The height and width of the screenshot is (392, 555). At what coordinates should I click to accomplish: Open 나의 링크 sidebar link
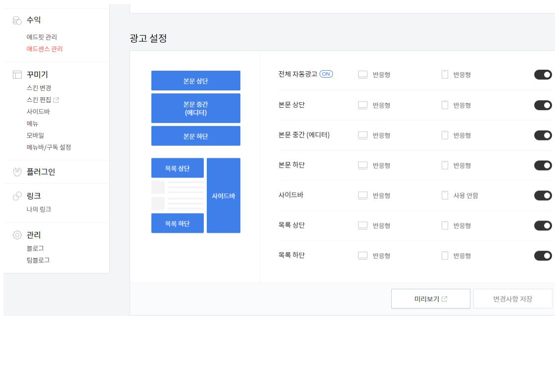(x=39, y=210)
